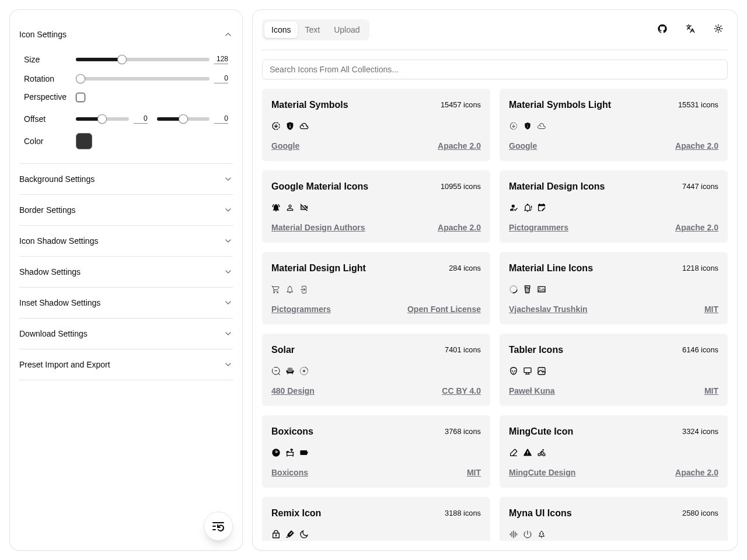
Task: Expand Download Settings section
Action: [126, 334]
